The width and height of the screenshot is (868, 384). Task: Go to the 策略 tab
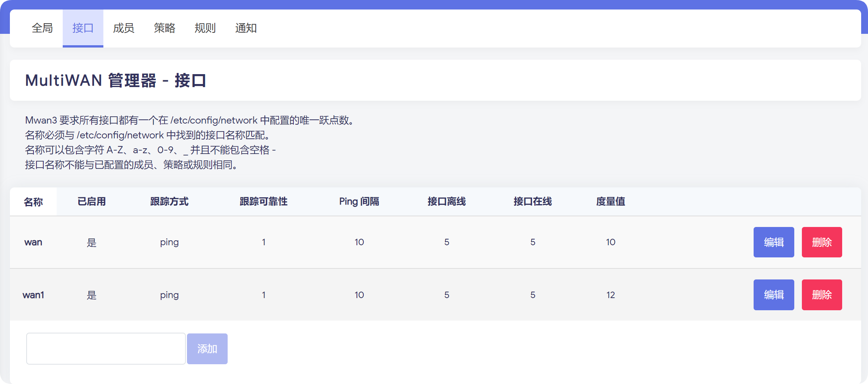[x=164, y=28]
